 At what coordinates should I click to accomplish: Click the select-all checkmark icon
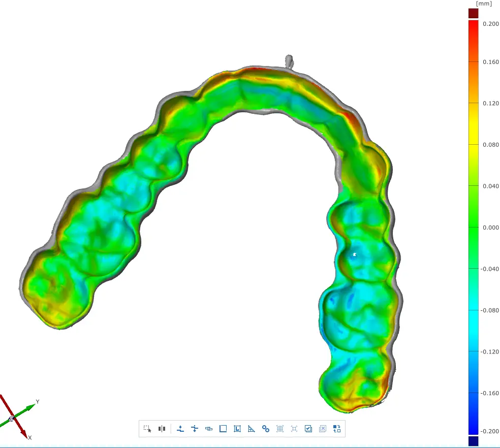[x=308, y=429]
